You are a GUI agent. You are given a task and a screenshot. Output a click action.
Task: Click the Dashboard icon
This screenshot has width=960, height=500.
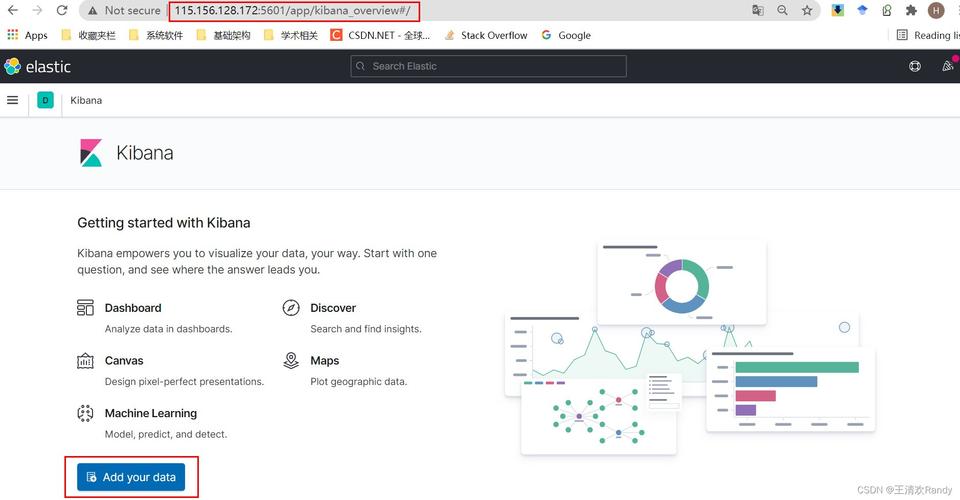(85, 308)
